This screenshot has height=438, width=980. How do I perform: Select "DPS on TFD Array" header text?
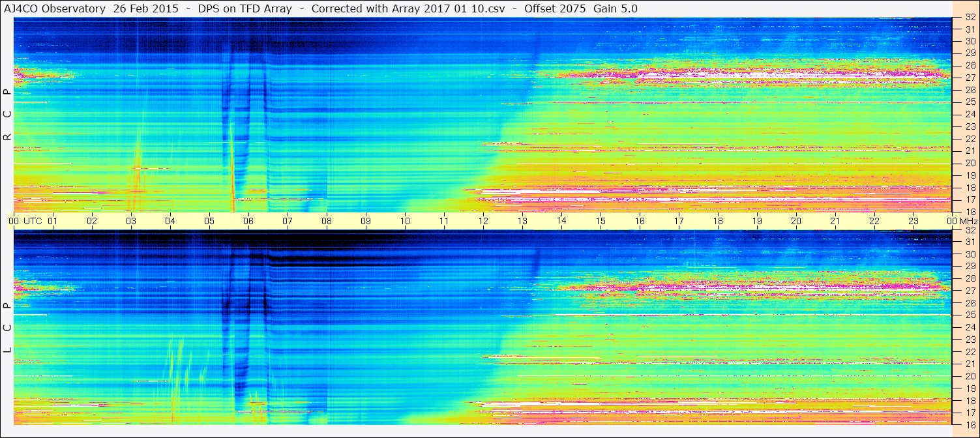tap(245, 9)
